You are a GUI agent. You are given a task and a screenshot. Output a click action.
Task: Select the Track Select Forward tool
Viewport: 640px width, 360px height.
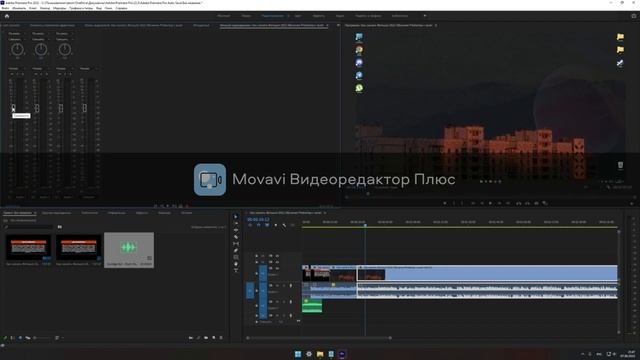(x=236, y=224)
